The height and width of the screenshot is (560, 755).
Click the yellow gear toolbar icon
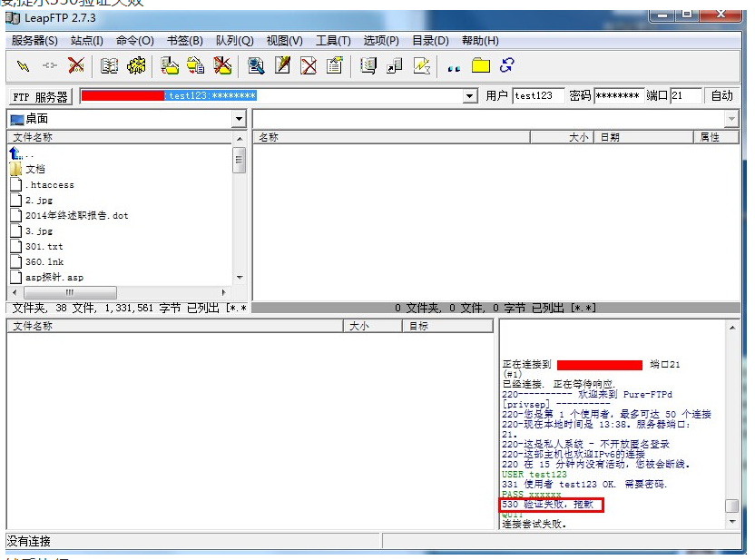(x=136, y=65)
